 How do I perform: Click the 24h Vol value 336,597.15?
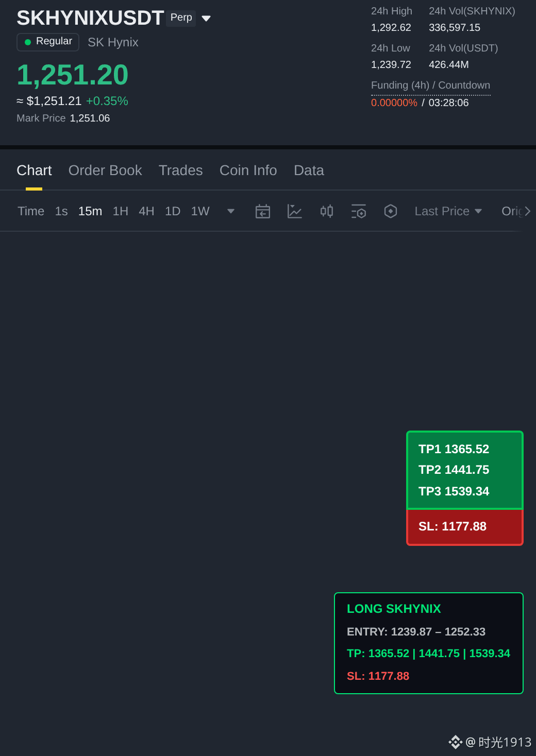click(455, 27)
